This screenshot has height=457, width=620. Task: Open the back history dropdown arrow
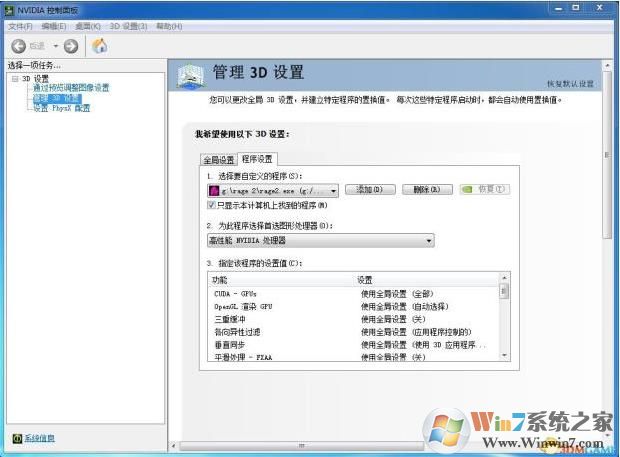[x=55, y=46]
